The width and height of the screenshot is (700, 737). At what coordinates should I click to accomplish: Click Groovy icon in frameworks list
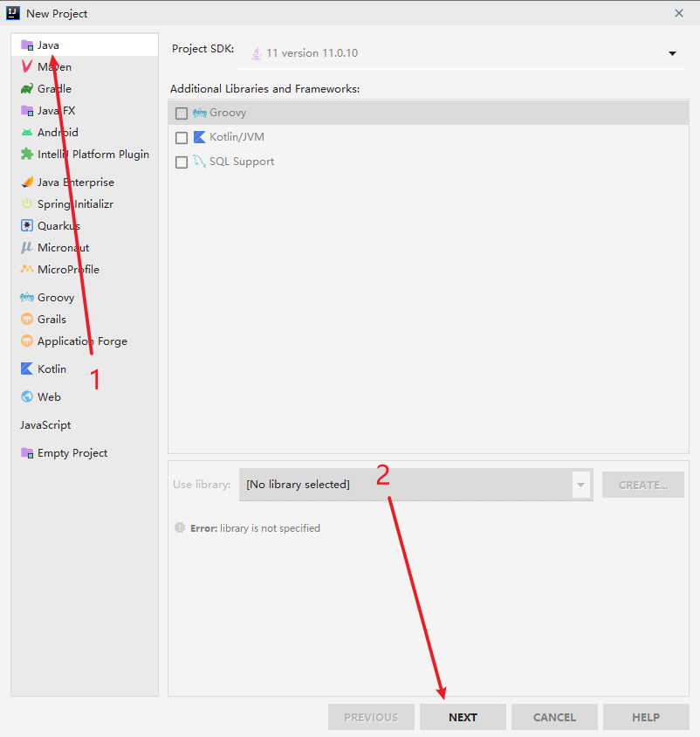pos(200,113)
